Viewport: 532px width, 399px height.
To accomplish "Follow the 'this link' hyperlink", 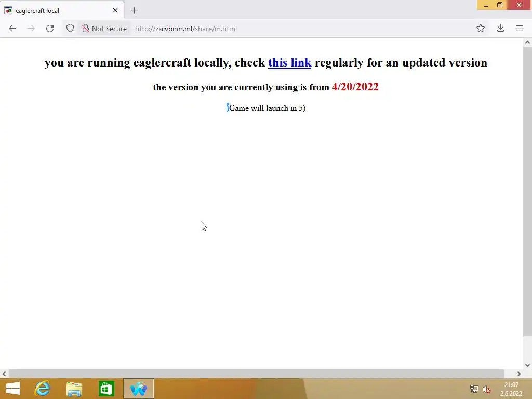I will pyautogui.click(x=290, y=63).
